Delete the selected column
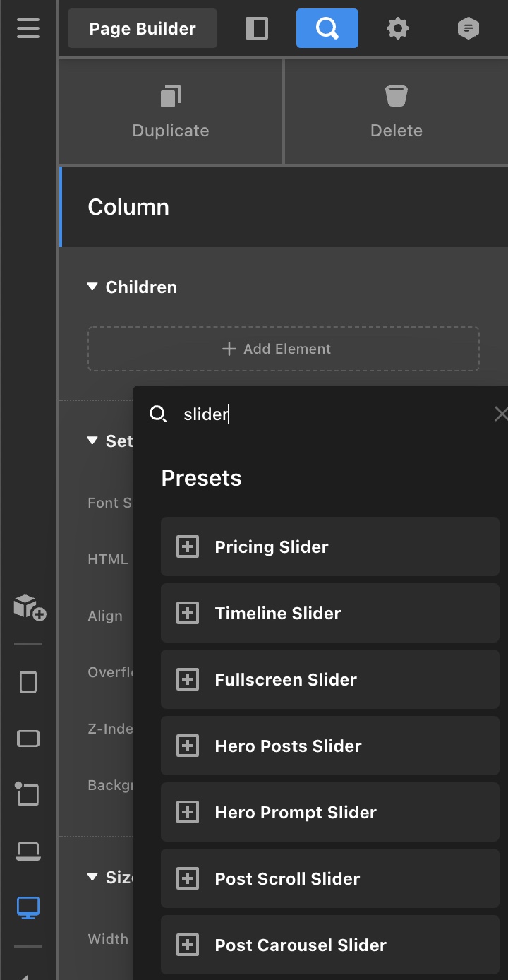This screenshot has height=980, width=508. coord(397,112)
